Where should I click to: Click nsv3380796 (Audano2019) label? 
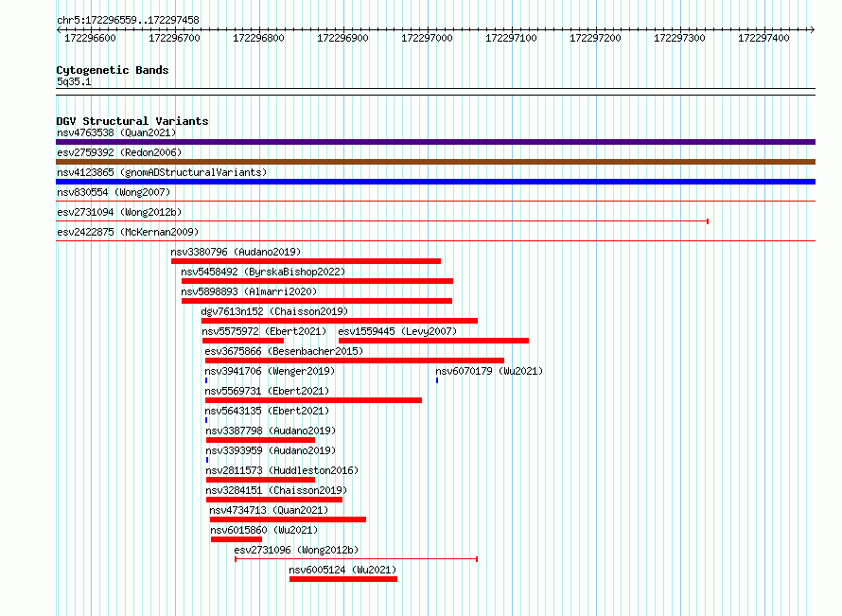pyautogui.click(x=236, y=252)
